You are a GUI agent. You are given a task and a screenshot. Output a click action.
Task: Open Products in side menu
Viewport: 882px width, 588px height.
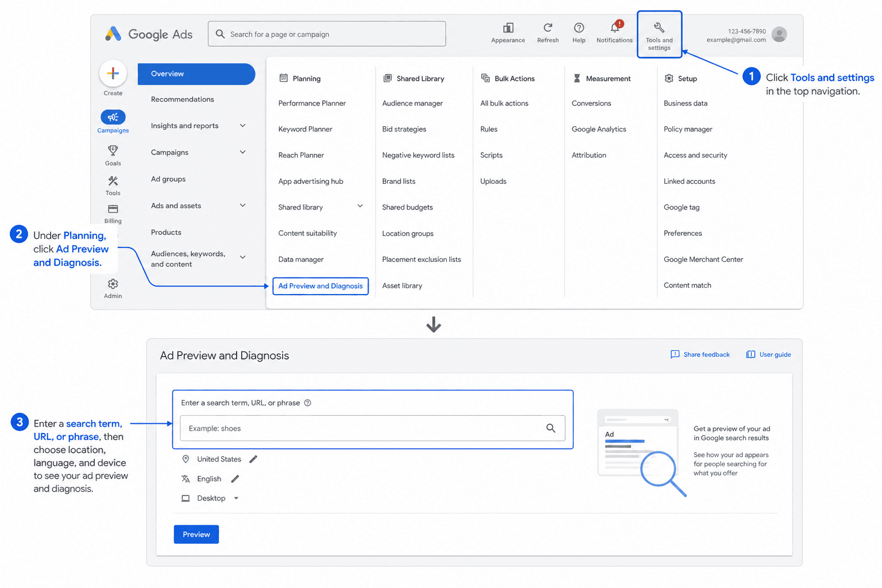point(166,233)
